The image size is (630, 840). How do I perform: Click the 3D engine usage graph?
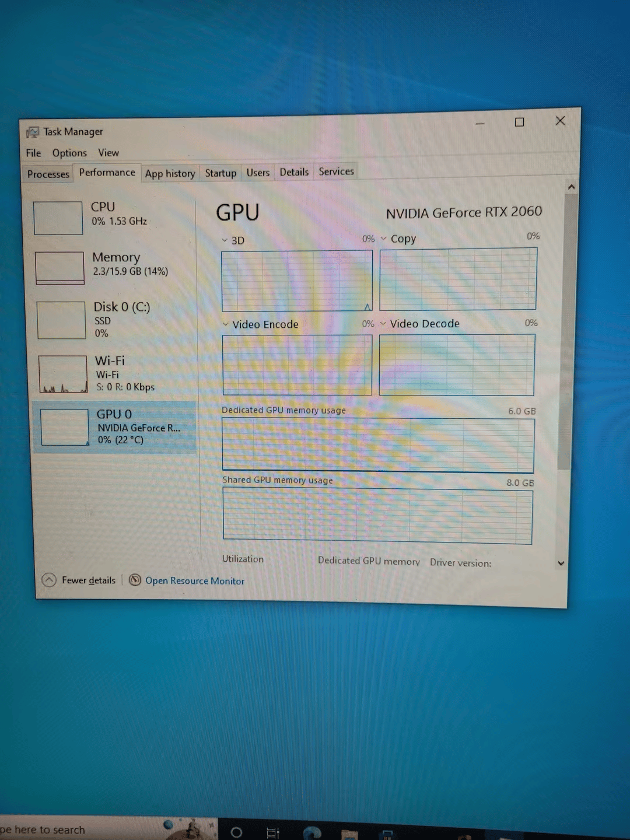tap(297, 281)
